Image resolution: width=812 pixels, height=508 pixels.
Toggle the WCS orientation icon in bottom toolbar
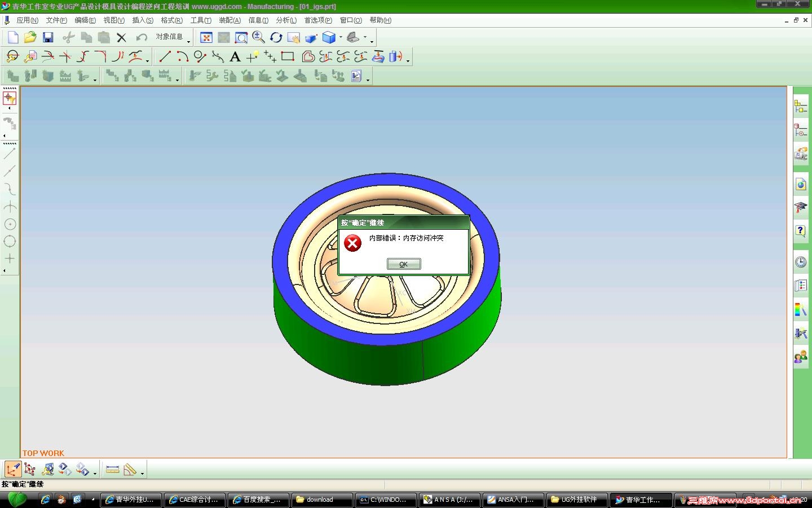[x=12, y=470]
